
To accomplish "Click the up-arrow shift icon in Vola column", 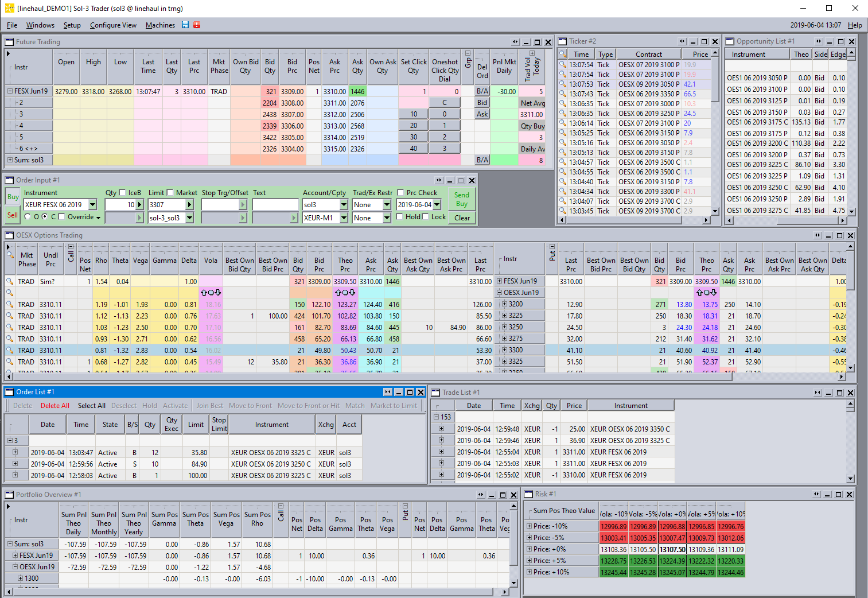I will [x=204, y=293].
